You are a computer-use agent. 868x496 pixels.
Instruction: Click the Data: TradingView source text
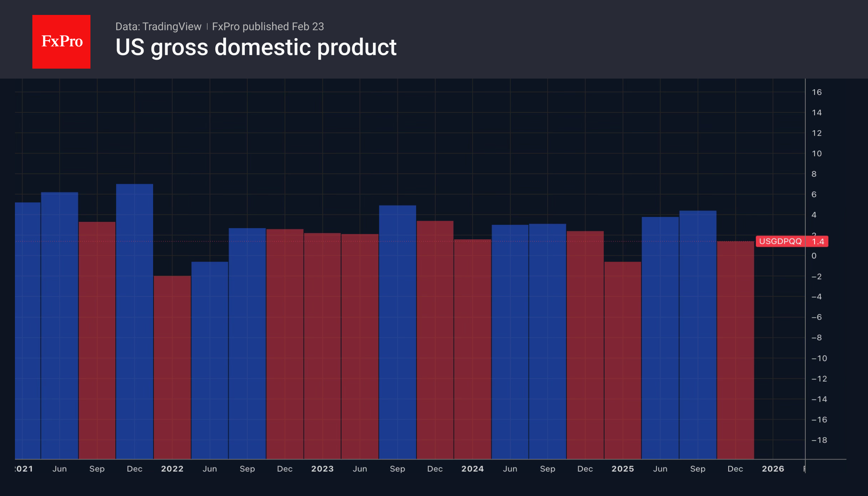coord(158,26)
